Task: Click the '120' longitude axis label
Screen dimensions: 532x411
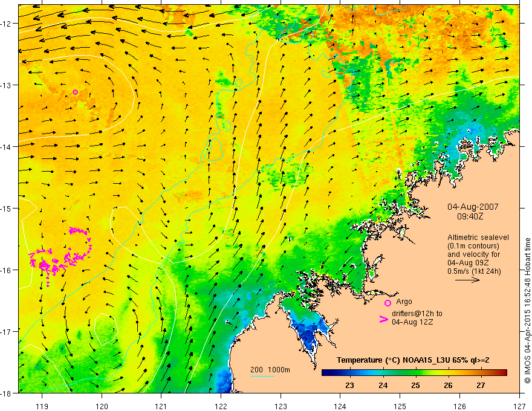Action: point(102,406)
